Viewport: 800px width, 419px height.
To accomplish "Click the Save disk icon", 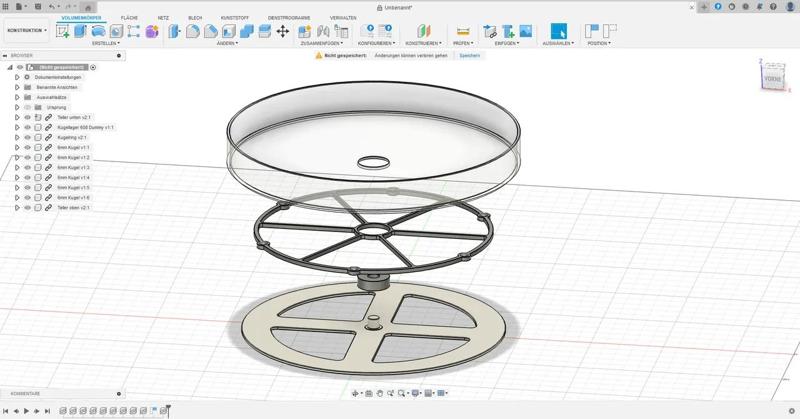I will [x=38, y=7].
